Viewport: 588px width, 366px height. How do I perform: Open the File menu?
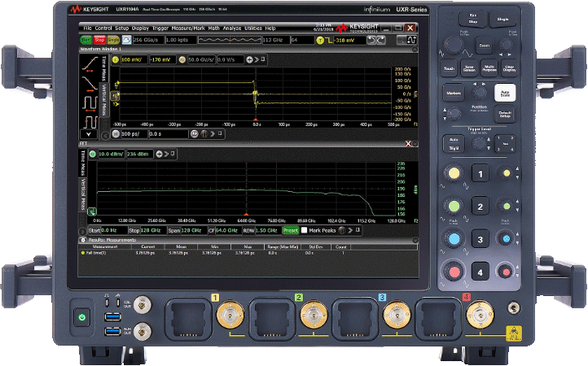coord(87,28)
